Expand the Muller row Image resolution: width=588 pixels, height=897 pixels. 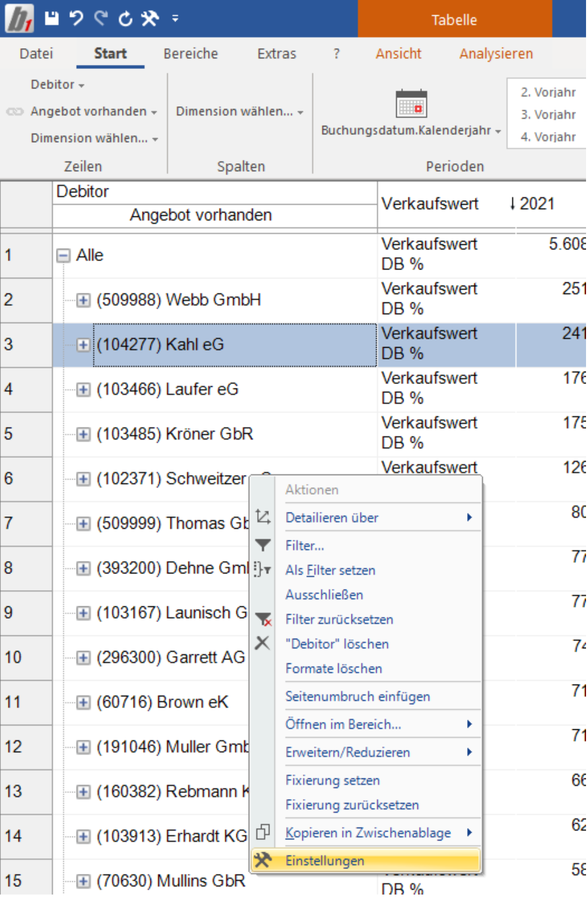tap(83, 747)
